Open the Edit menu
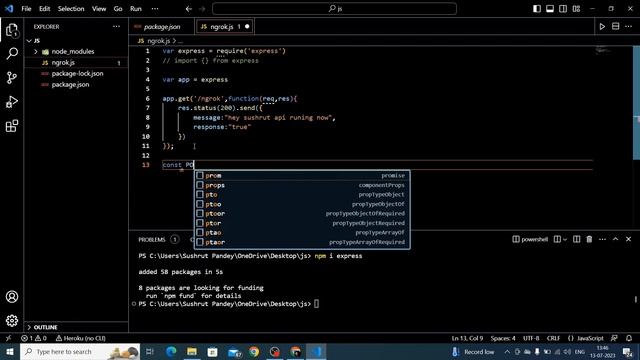 (x=44, y=9)
